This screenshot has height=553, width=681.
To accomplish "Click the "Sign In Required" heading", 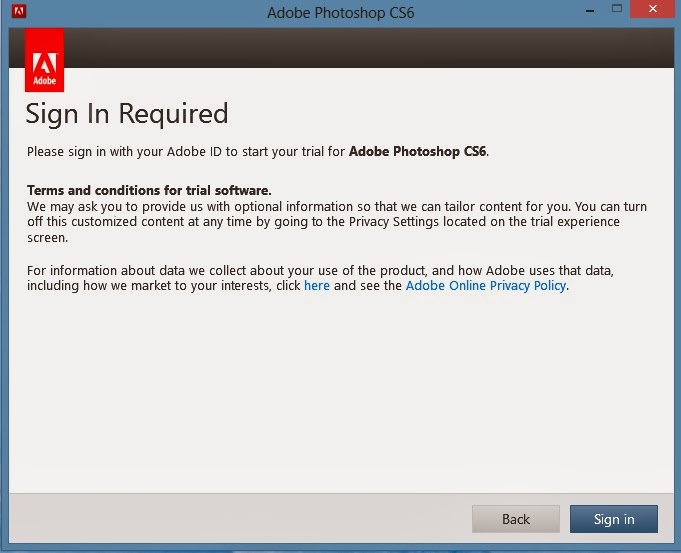I will (x=127, y=113).
